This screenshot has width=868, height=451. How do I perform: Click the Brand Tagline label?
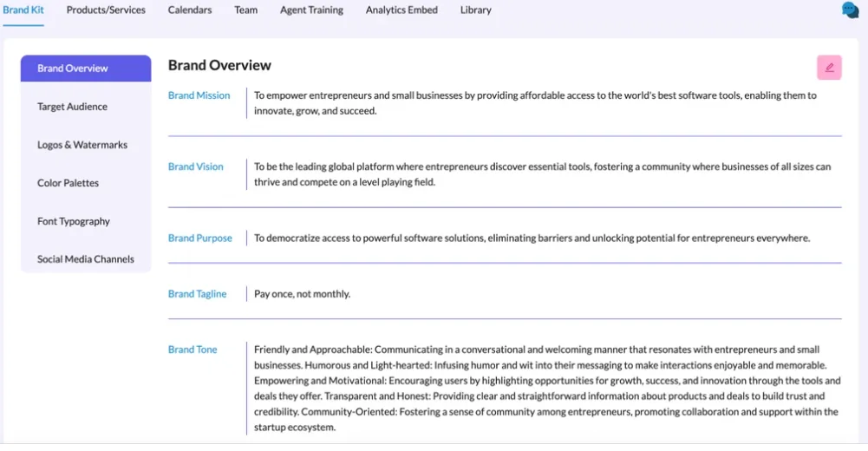(x=197, y=294)
